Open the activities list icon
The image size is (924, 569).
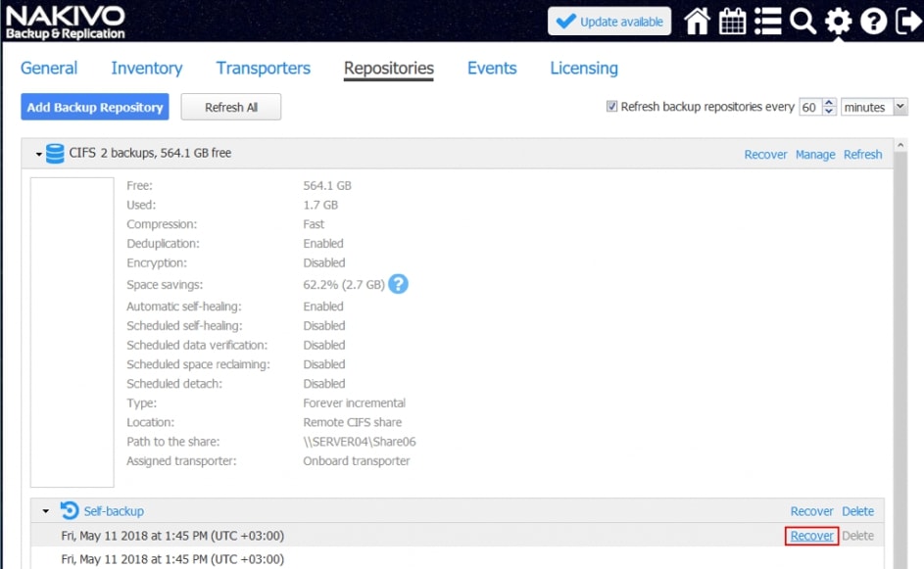(767, 22)
